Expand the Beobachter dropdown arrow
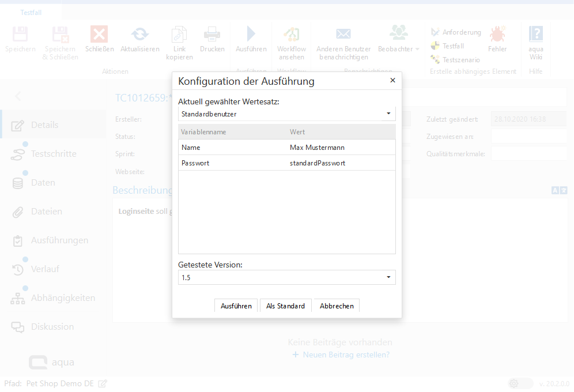 [417, 50]
